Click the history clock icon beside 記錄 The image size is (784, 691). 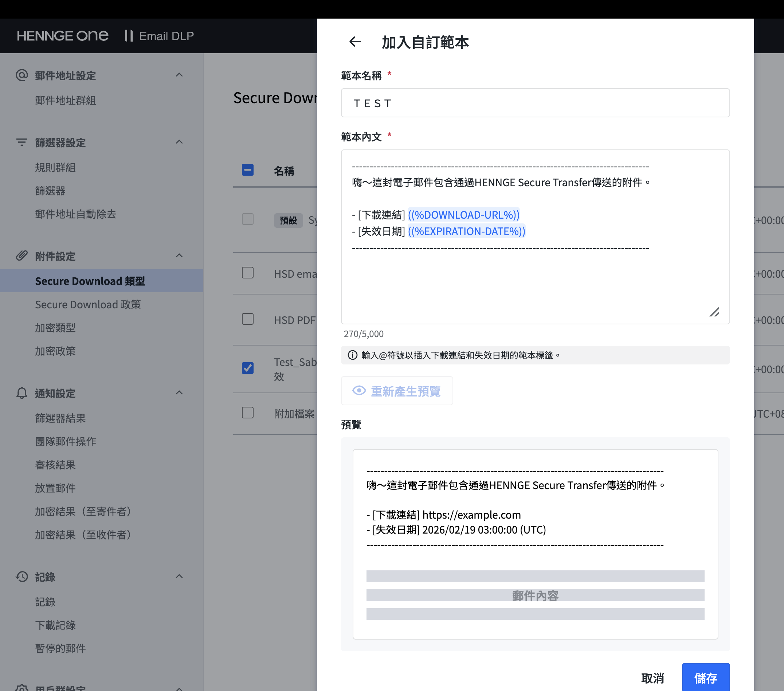(22, 577)
